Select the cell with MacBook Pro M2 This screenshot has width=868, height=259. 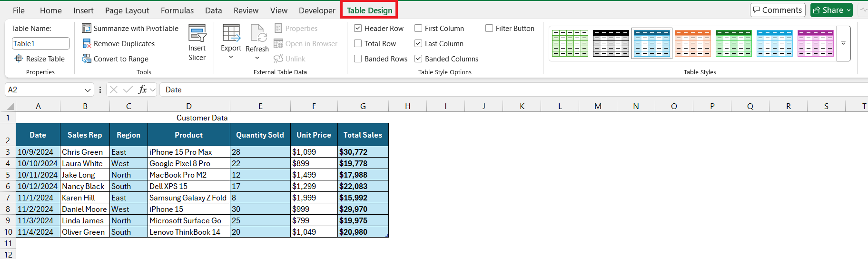click(x=189, y=175)
